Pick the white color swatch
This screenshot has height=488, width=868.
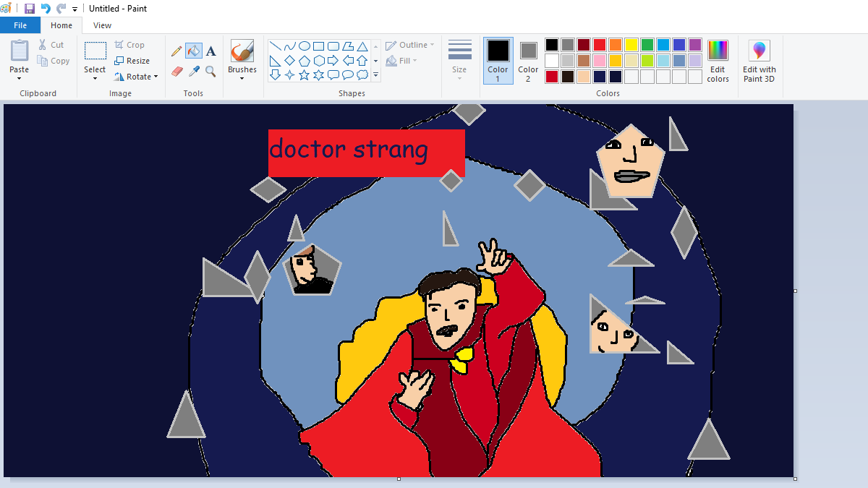coord(552,61)
